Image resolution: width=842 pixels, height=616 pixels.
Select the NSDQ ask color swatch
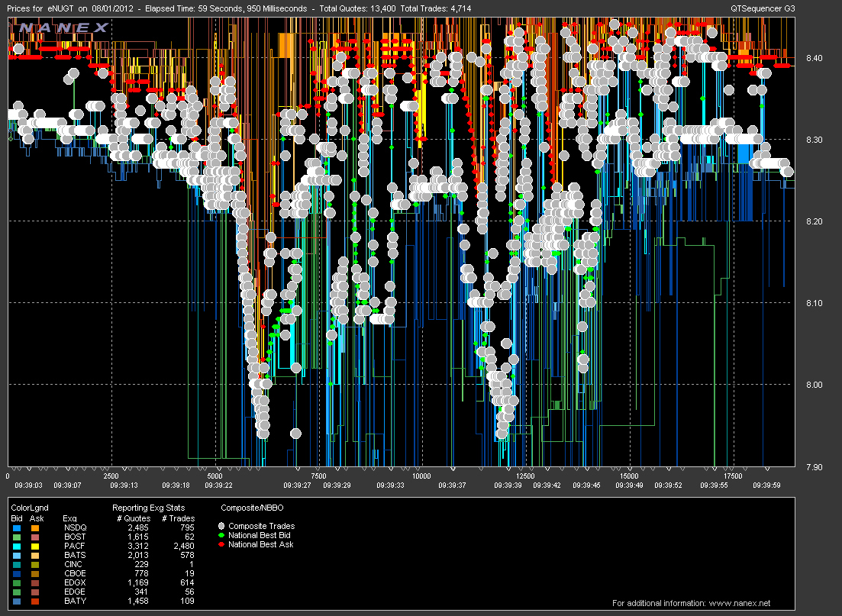coord(35,528)
